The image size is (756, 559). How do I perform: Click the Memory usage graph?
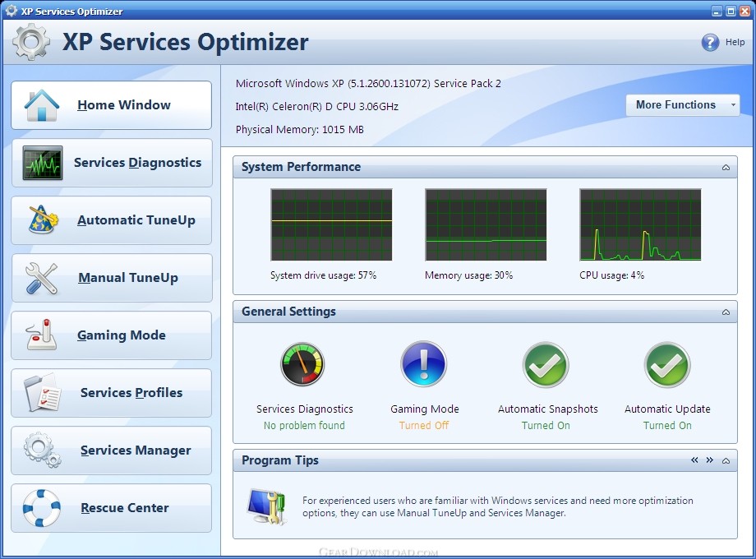486,224
